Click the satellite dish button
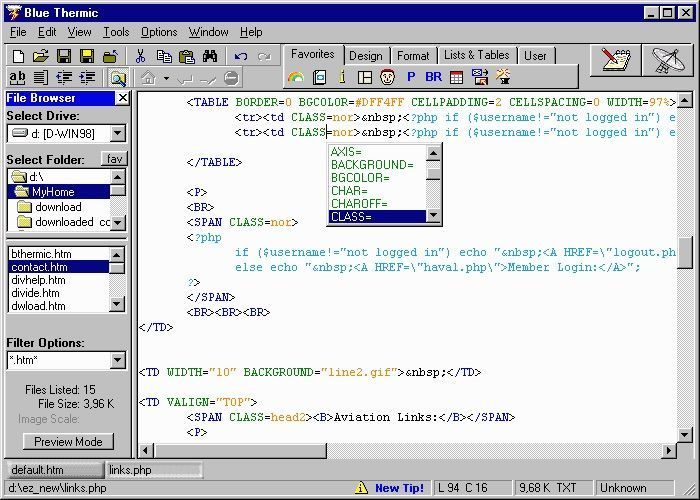 tap(668, 60)
